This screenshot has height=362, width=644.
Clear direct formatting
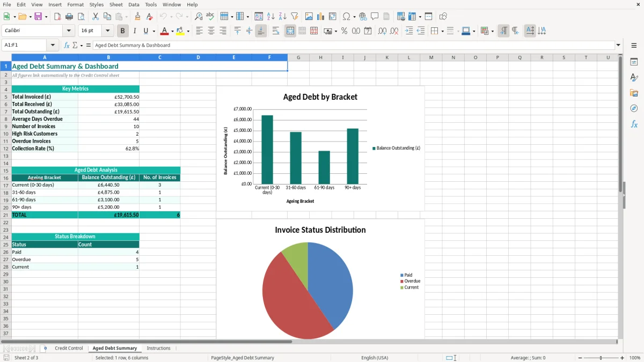pyautogui.click(x=150, y=17)
